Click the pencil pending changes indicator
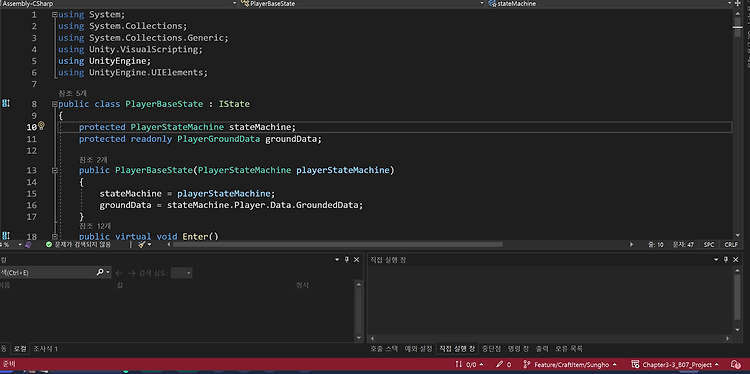The image size is (750, 374). point(503,364)
